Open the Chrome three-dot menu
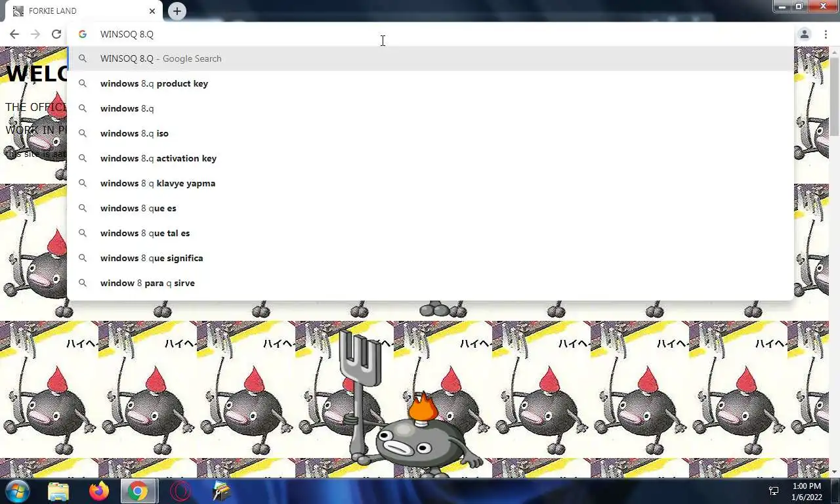This screenshot has height=504, width=840. tap(826, 34)
